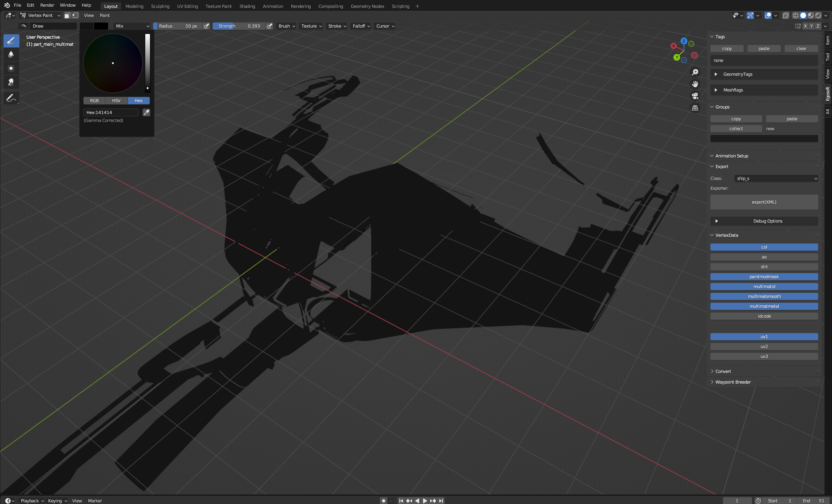Click the color wheel picker
Screen dimensions: 832x504
pos(113,63)
